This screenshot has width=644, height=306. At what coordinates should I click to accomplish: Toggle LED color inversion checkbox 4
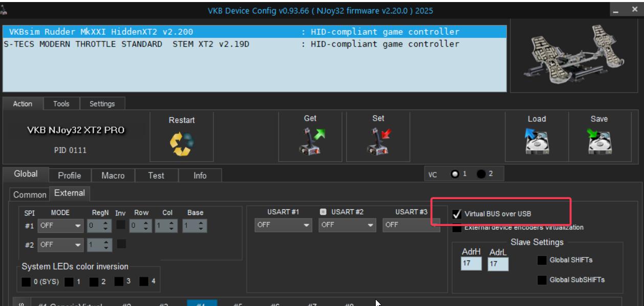[144, 281]
